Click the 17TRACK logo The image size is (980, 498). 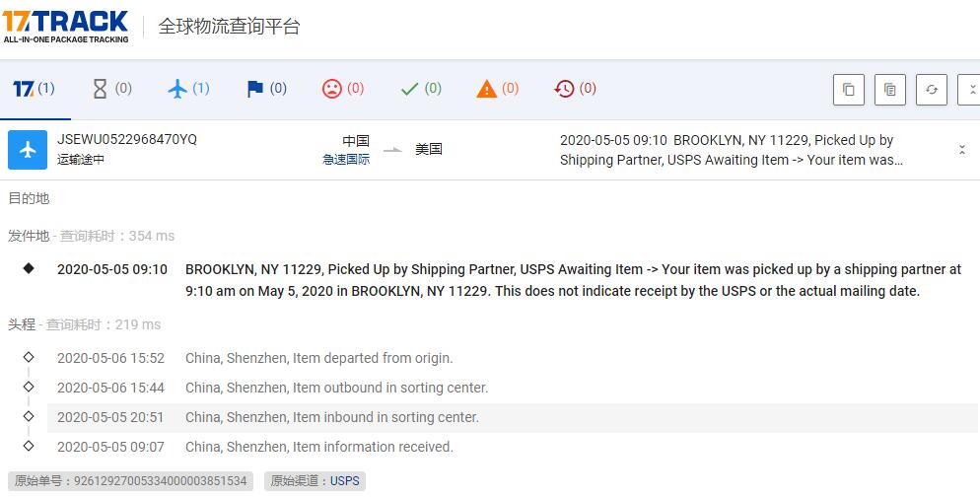pyautogui.click(x=65, y=27)
